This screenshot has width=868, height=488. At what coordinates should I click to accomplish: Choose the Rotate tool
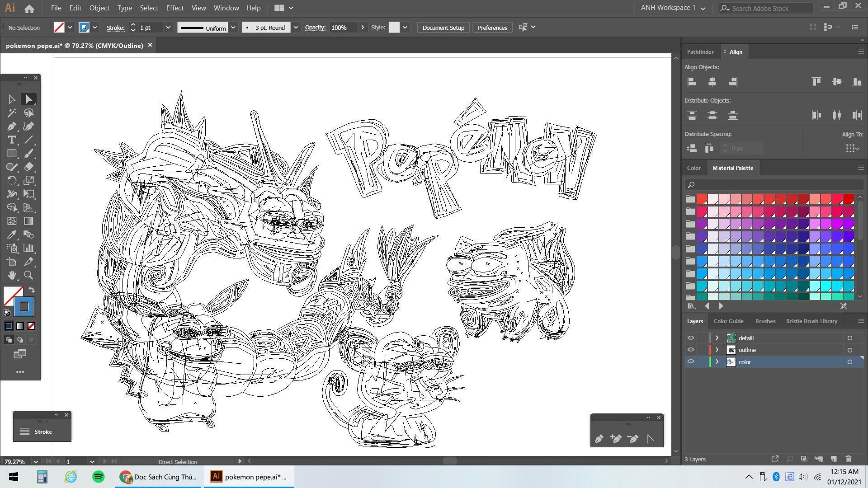coord(12,181)
